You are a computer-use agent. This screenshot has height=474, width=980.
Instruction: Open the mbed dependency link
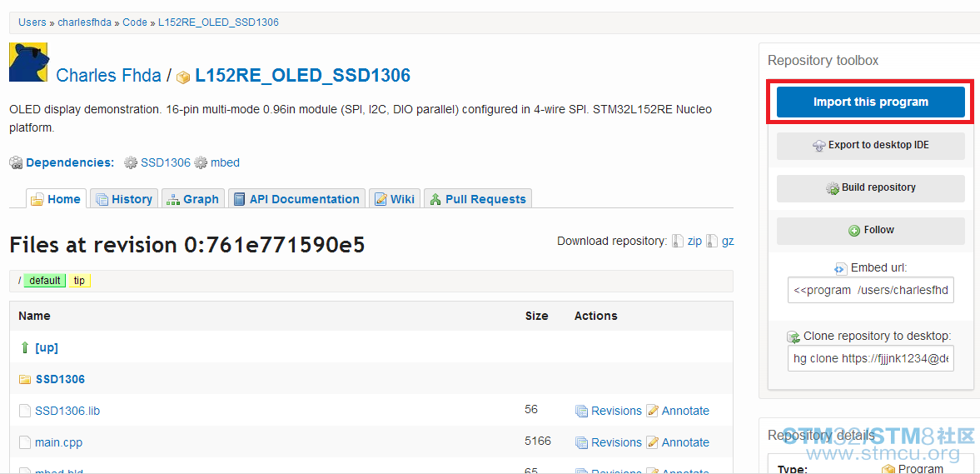pyautogui.click(x=225, y=162)
